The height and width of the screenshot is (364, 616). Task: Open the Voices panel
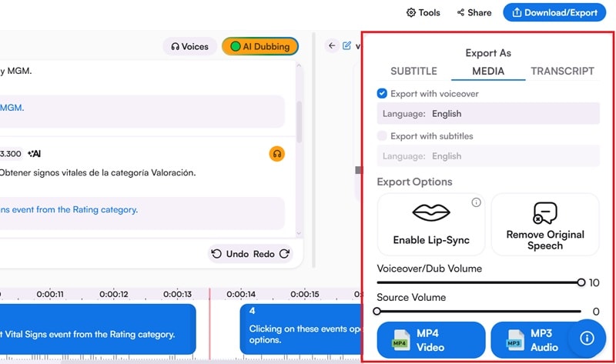tap(189, 46)
